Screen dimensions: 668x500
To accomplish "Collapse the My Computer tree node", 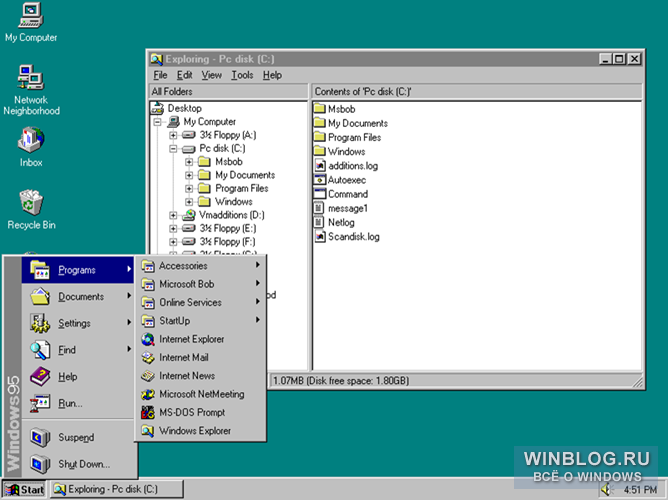I will tap(157, 122).
